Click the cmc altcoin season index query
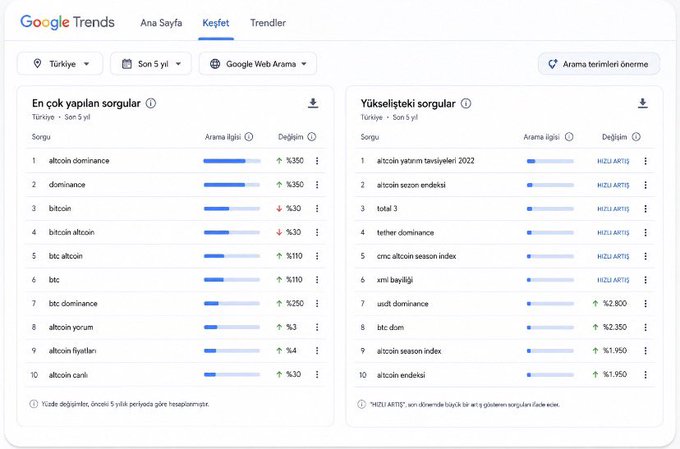The height and width of the screenshot is (449, 680). [x=416, y=256]
